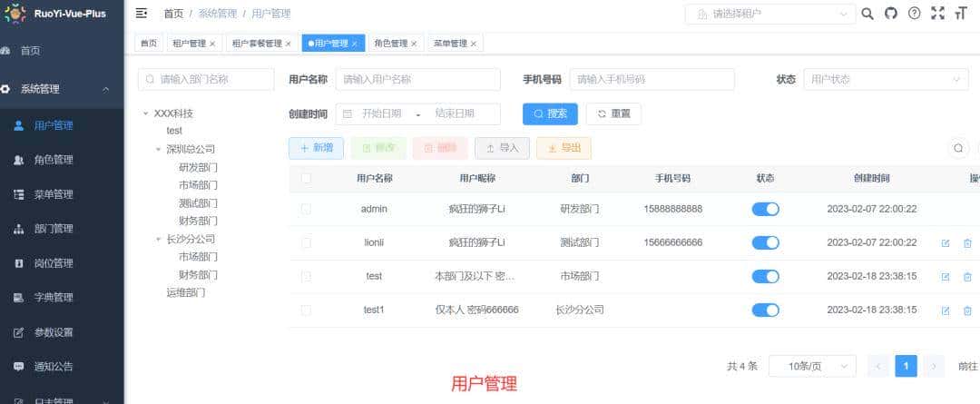Click delete icon for lionli row
Image resolution: width=980 pixels, height=404 pixels.
click(967, 242)
